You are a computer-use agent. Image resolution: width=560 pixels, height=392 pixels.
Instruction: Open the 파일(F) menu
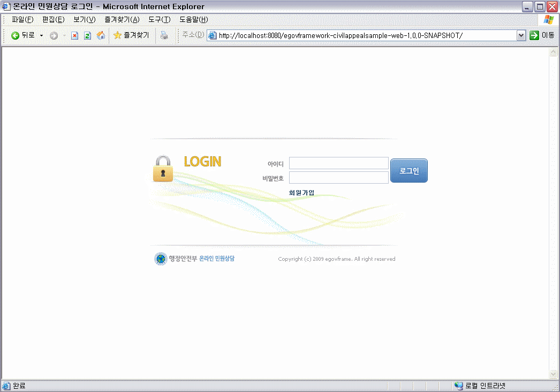click(22, 20)
